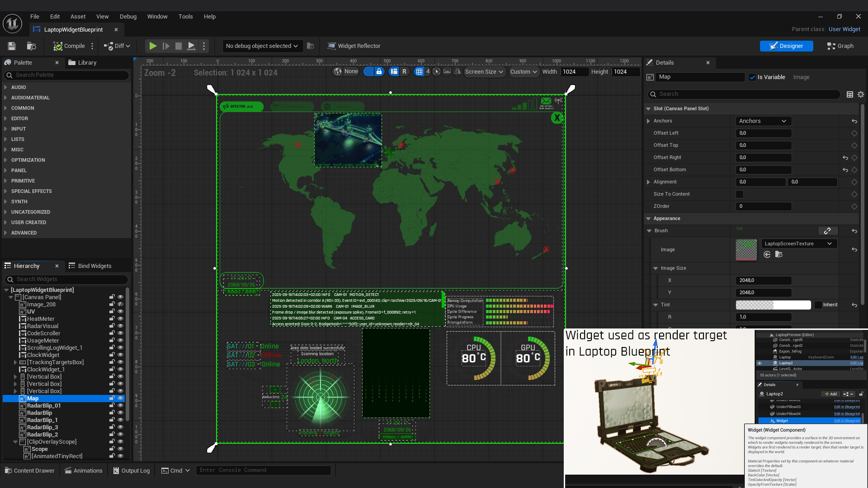Expand the TrackingTargetsBox tree item
This screenshot has height=488, width=868.
(x=15, y=362)
